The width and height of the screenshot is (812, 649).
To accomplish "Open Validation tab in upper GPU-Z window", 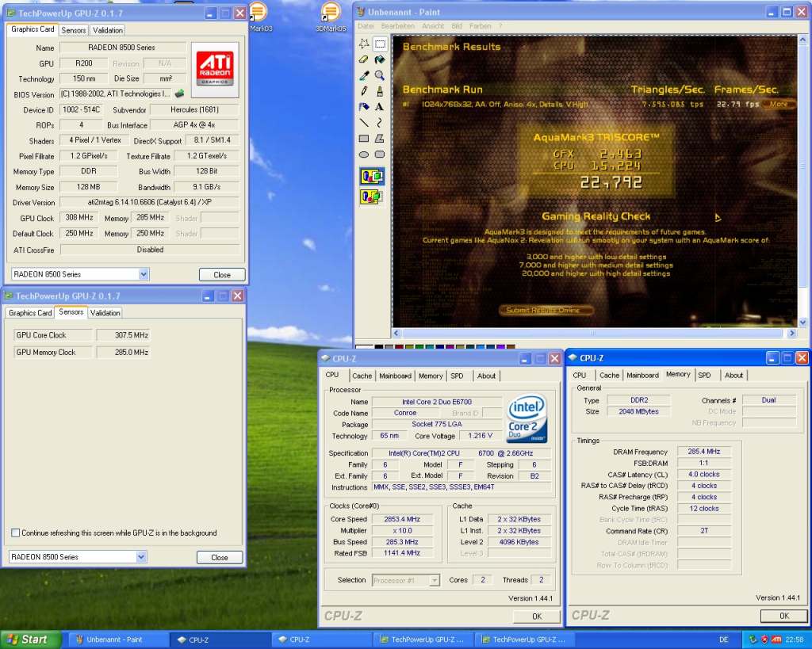I will [108, 30].
